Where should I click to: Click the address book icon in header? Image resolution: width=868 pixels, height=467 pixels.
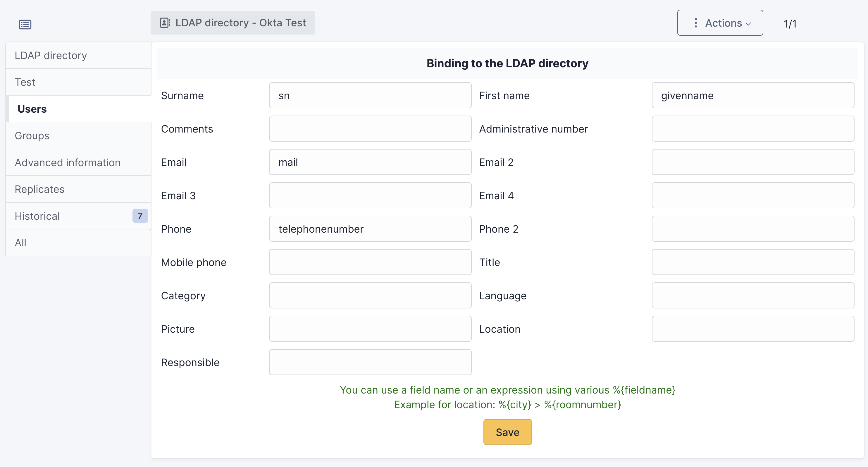(164, 23)
